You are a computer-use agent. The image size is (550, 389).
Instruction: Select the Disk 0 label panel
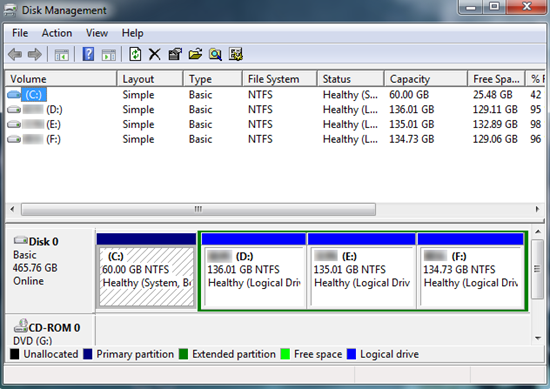point(50,270)
